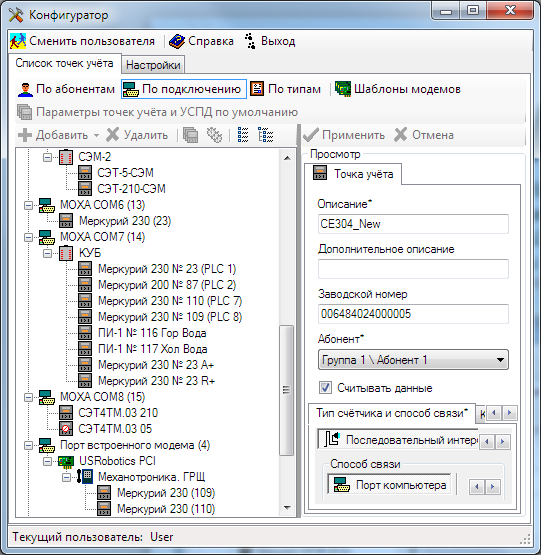The width and height of the screenshot is (541, 555).
Task: Click left arrow beside Порт компьютера
Action: pyautogui.click(x=477, y=487)
